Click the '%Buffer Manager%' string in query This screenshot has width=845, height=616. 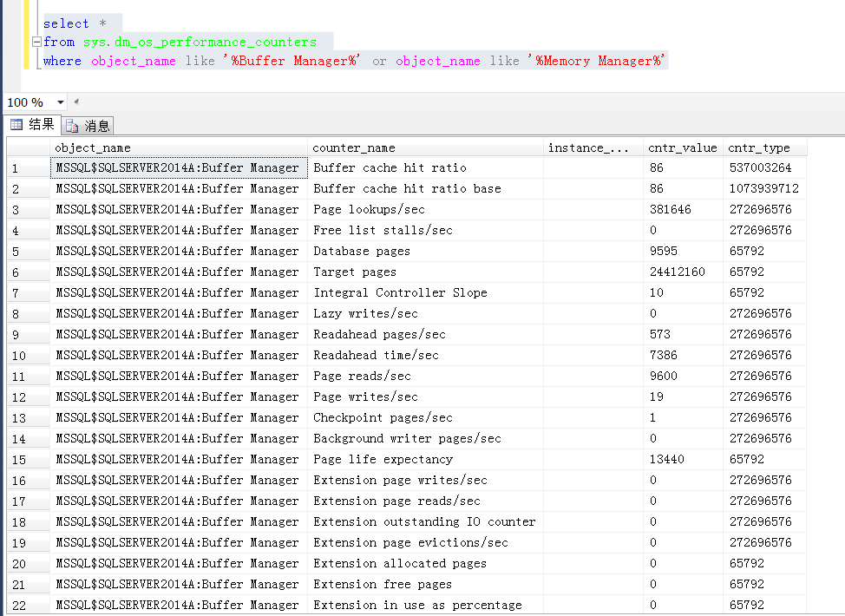coord(291,61)
